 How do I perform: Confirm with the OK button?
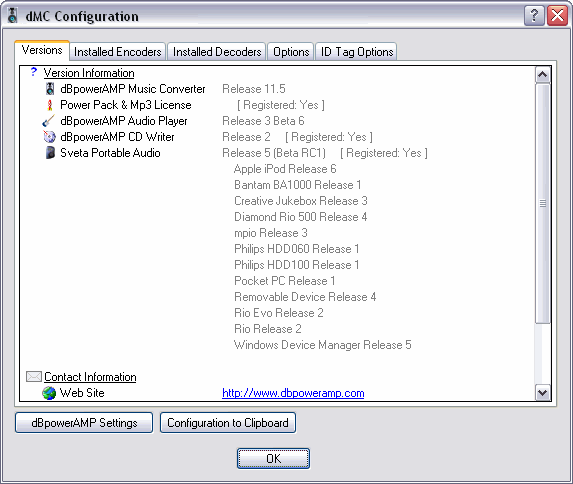[273, 458]
